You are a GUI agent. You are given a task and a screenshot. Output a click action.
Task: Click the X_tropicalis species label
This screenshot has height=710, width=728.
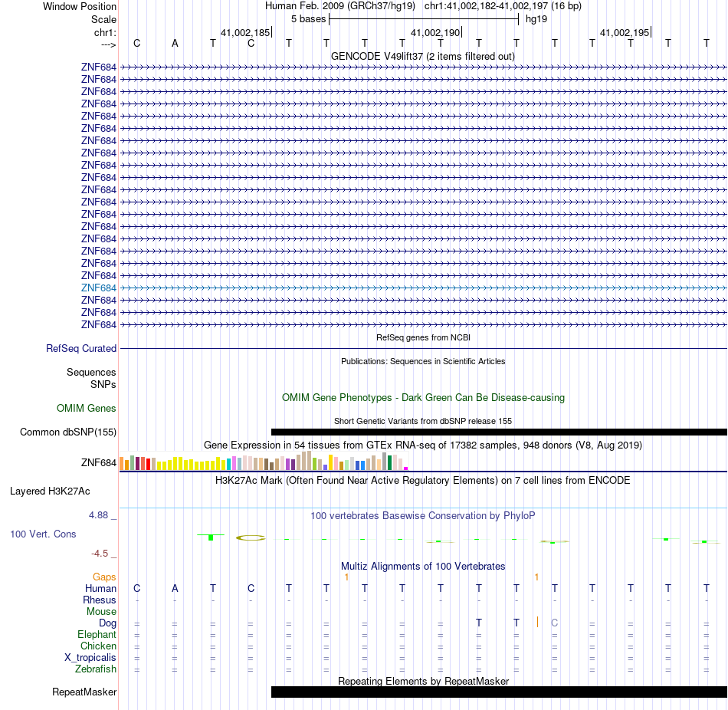coord(90,658)
